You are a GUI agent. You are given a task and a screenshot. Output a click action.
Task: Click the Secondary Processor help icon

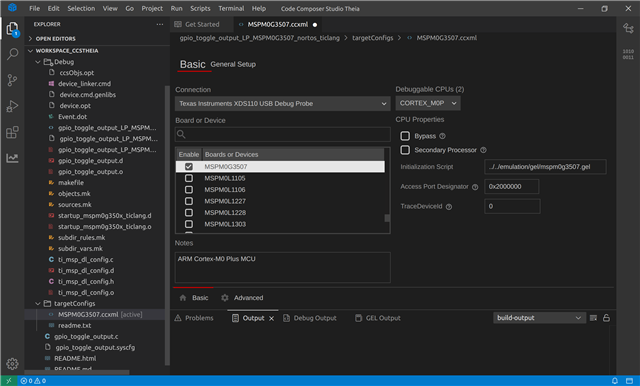point(483,150)
